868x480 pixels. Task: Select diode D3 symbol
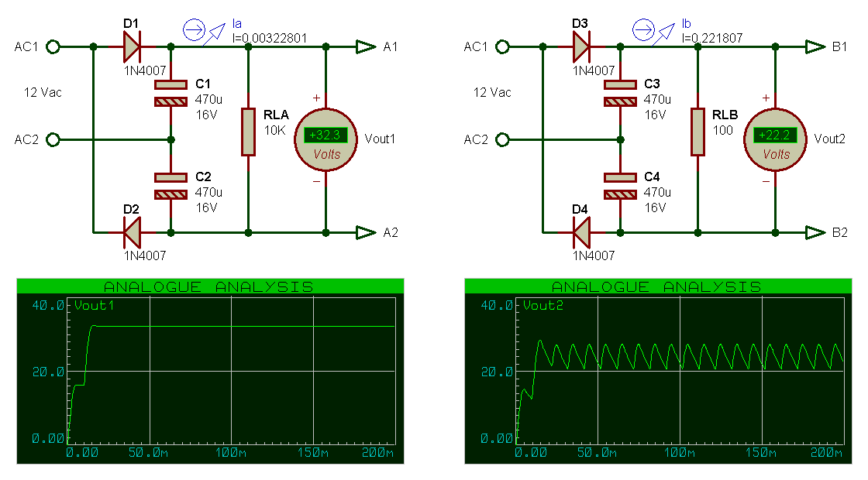[581, 47]
